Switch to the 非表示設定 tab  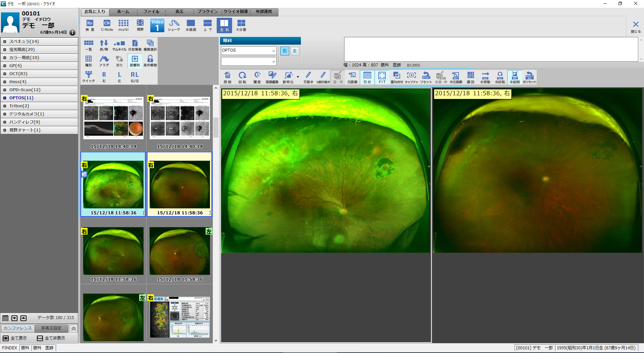(51, 328)
